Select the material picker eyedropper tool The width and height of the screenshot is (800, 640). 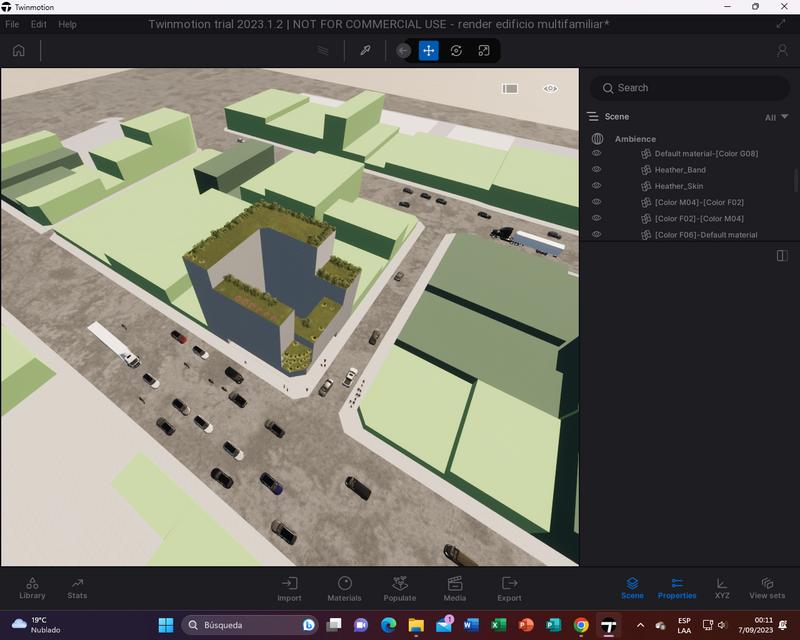pos(365,50)
